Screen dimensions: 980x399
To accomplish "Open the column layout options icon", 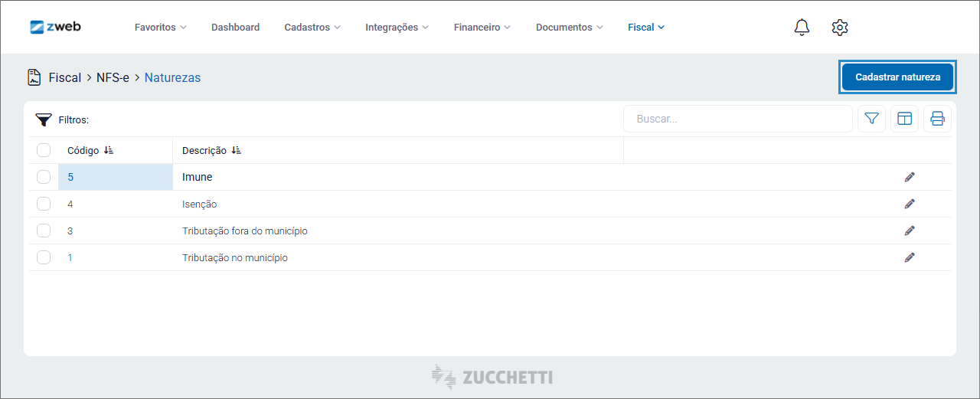I will point(905,119).
